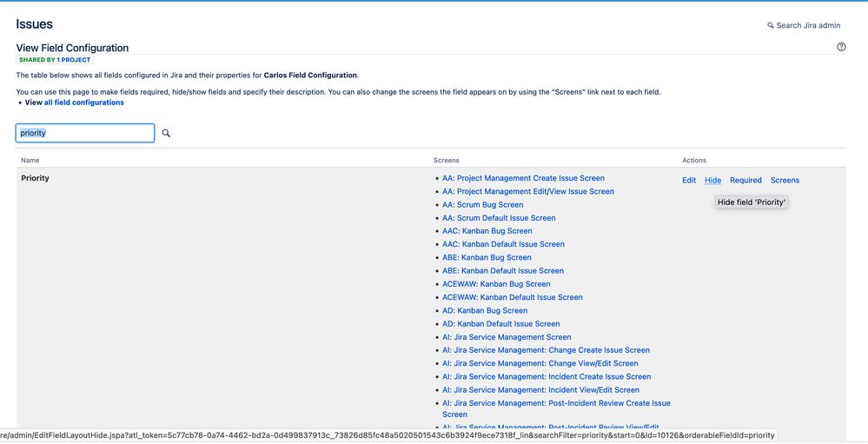Open AA: Project Management Create Issue Screen
868x444 pixels.
pyautogui.click(x=523, y=178)
